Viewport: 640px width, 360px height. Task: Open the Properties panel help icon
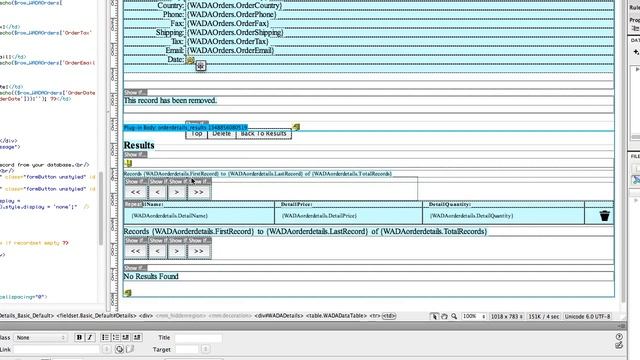coord(619,337)
